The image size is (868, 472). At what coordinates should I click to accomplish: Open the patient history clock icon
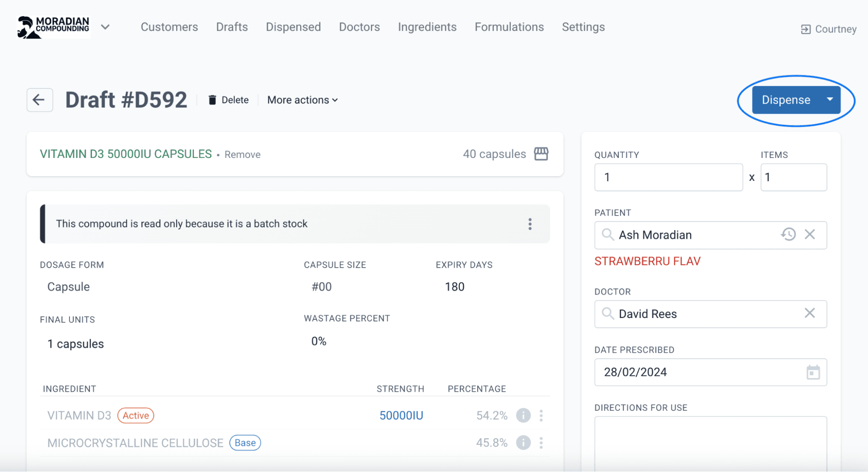click(x=788, y=234)
